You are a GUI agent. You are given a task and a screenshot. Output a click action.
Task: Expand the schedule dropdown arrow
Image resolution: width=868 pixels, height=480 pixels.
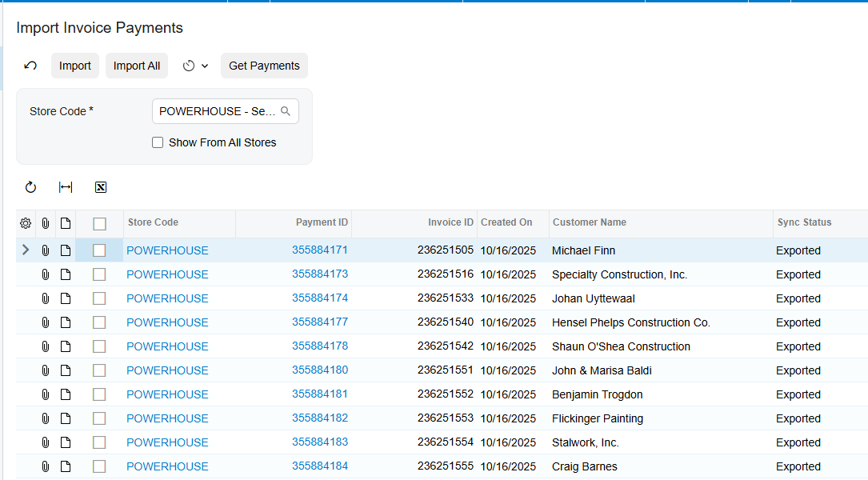(205, 66)
